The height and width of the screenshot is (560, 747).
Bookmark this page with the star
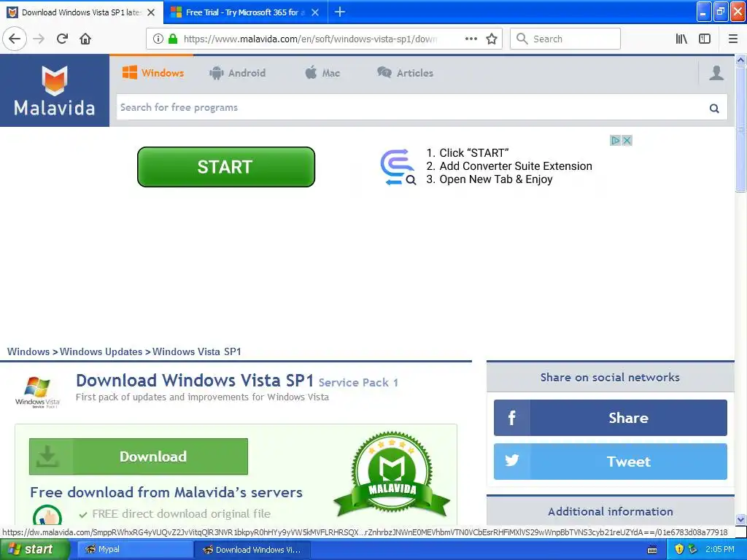[x=492, y=39]
